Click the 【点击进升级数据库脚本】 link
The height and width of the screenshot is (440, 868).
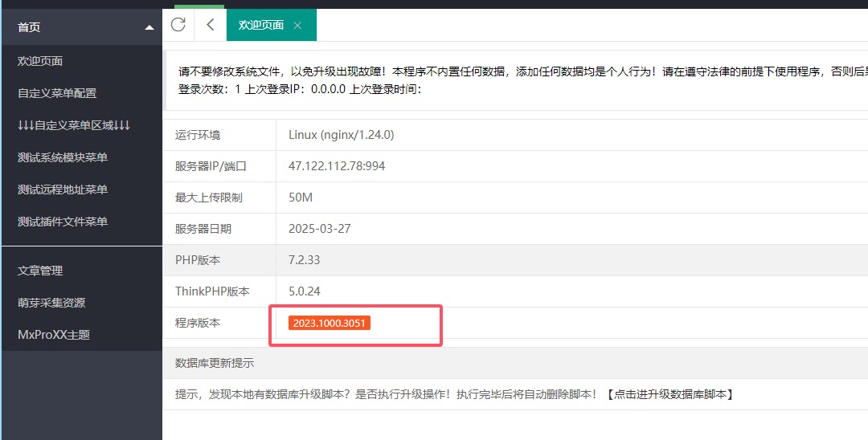tap(669, 394)
